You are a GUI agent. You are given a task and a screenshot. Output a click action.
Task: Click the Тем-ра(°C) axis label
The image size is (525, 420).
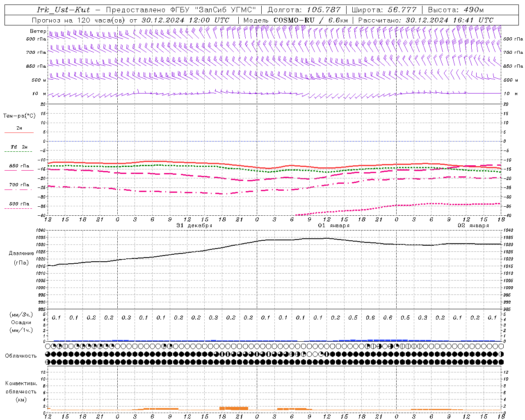pyautogui.click(x=19, y=116)
